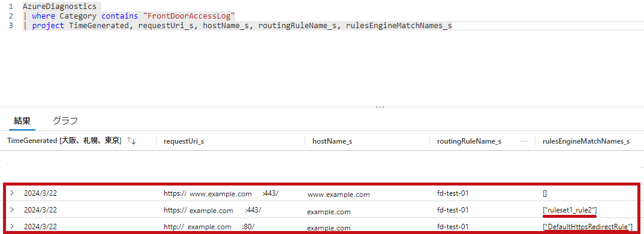Viewport: 644px width, 234px height.
Task: Expand the www.example.com :443 row
Action: pos(12,193)
